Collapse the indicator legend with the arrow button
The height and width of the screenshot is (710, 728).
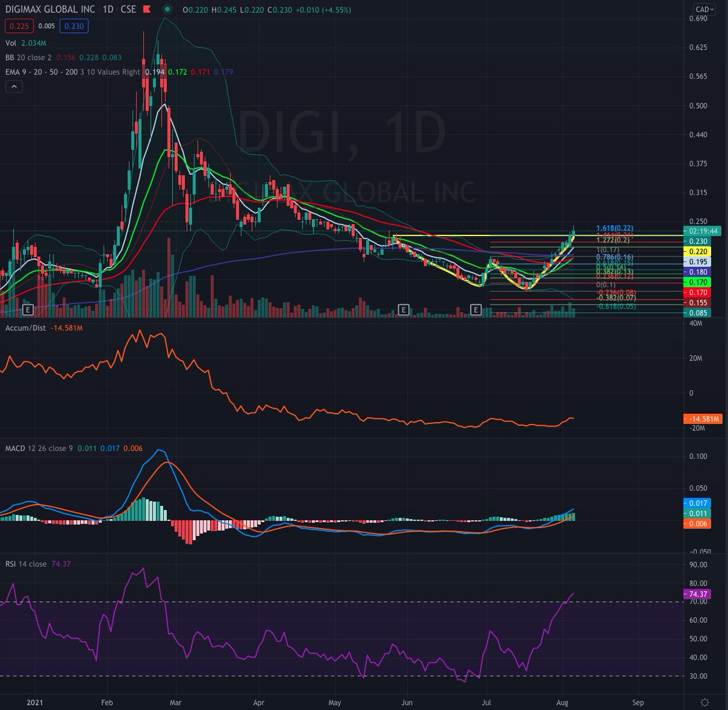point(14,87)
